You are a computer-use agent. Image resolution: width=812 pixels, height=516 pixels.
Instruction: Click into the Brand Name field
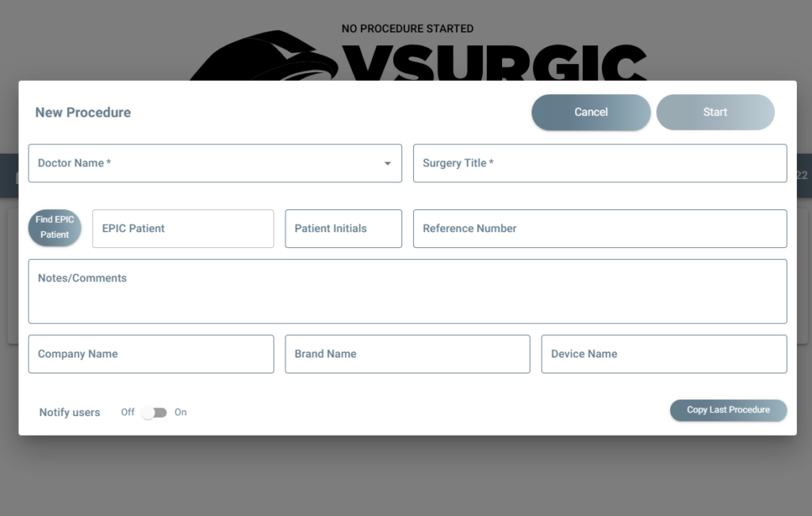click(408, 354)
